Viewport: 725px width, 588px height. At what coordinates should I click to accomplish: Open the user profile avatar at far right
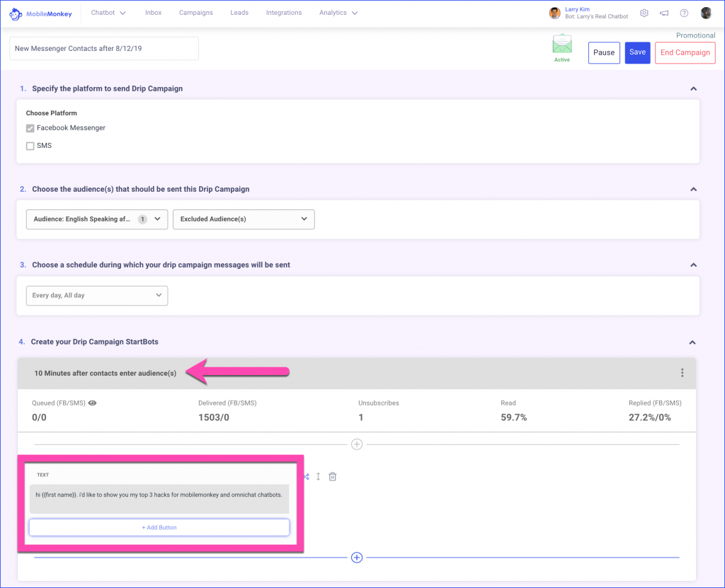click(x=706, y=13)
